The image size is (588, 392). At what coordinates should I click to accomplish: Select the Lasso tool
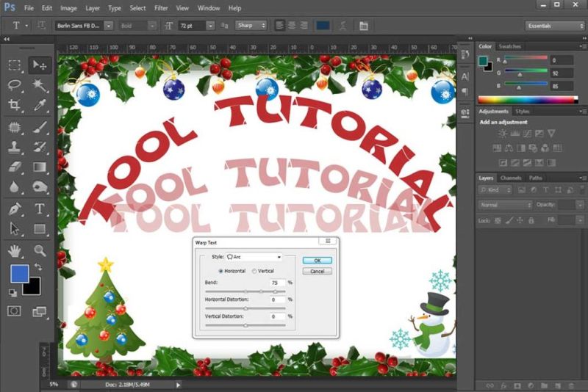(14, 85)
